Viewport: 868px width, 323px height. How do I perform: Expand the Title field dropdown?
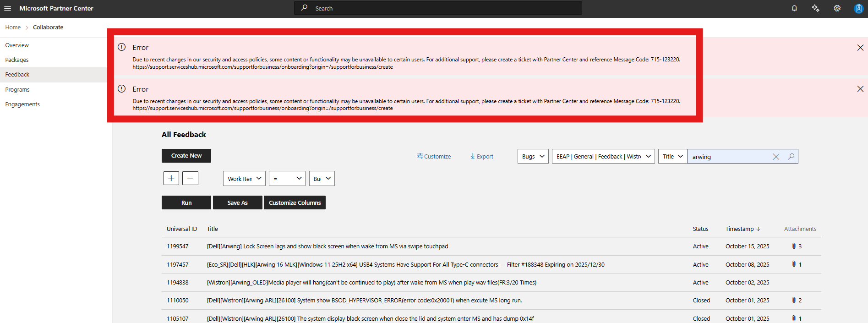[x=673, y=156]
